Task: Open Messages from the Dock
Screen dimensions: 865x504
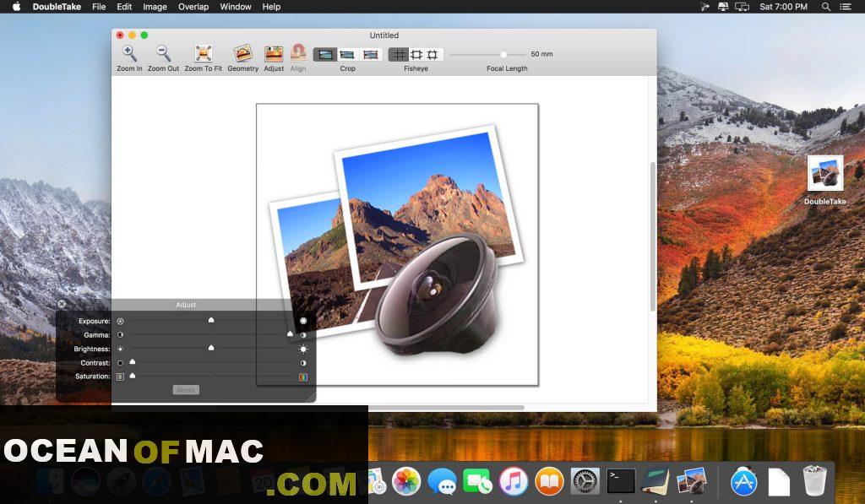Action: pos(442,481)
